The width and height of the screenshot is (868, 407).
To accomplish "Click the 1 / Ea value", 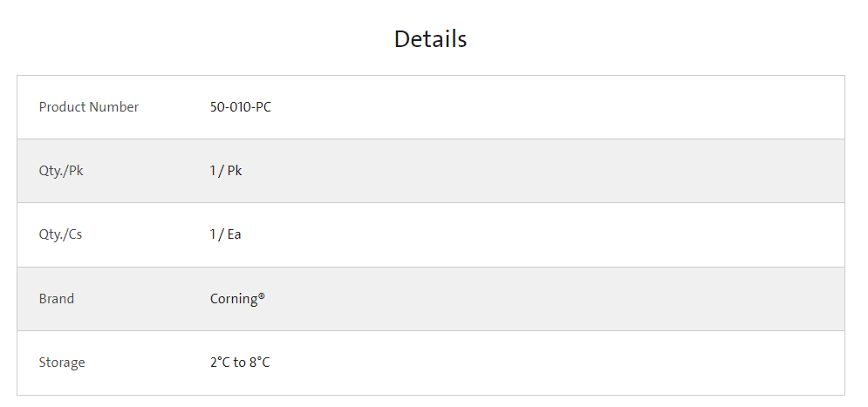I will coord(225,234).
